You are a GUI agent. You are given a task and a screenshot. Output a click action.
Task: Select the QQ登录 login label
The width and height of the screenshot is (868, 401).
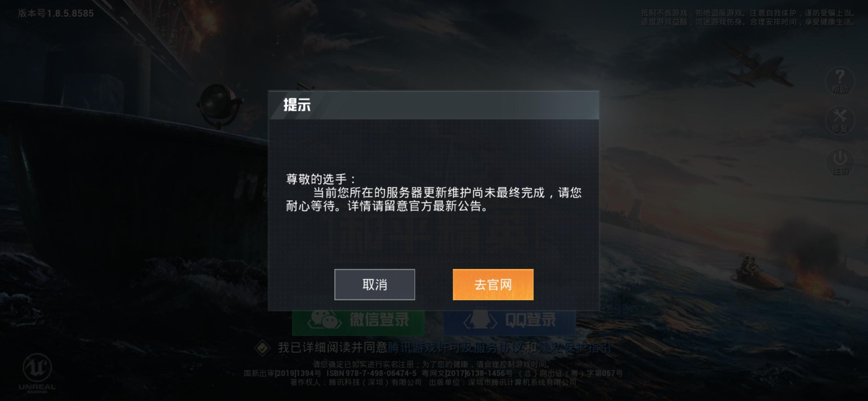530,320
